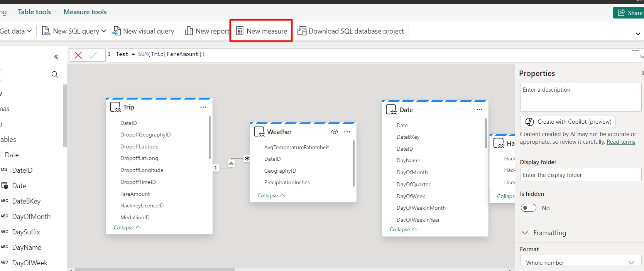
Task: Open the Trip table more options menu
Action: click(203, 107)
